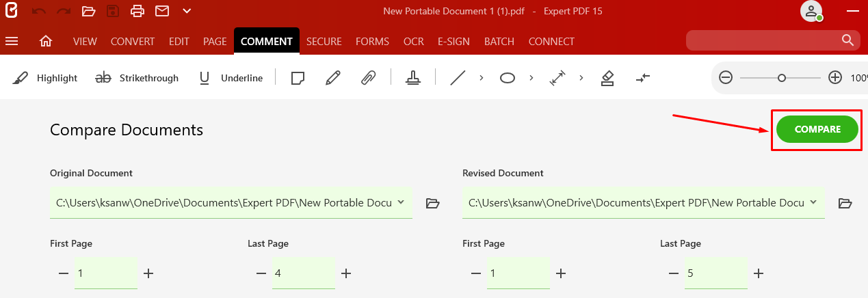868x298 pixels.
Task: Click the Original Document First Page field
Action: pos(106,273)
